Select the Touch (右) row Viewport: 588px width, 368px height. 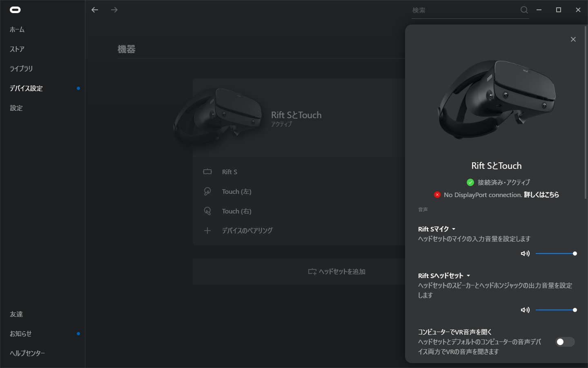299,211
